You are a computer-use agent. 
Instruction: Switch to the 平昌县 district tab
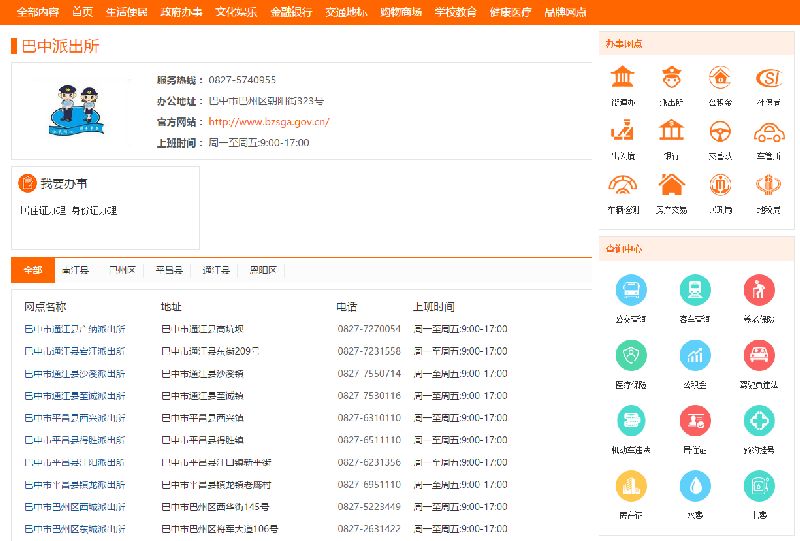point(169,270)
